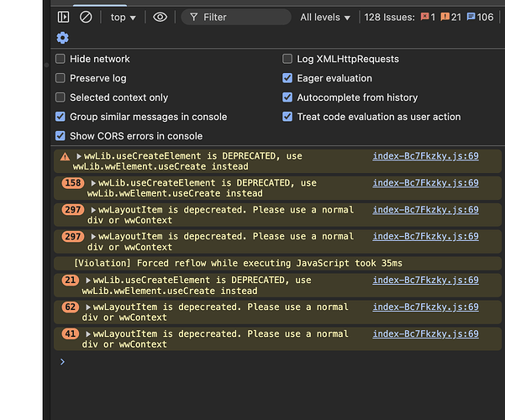
Task: Open source link for the 41-count warning
Action: pyautogui.click(x=425, y=334)
